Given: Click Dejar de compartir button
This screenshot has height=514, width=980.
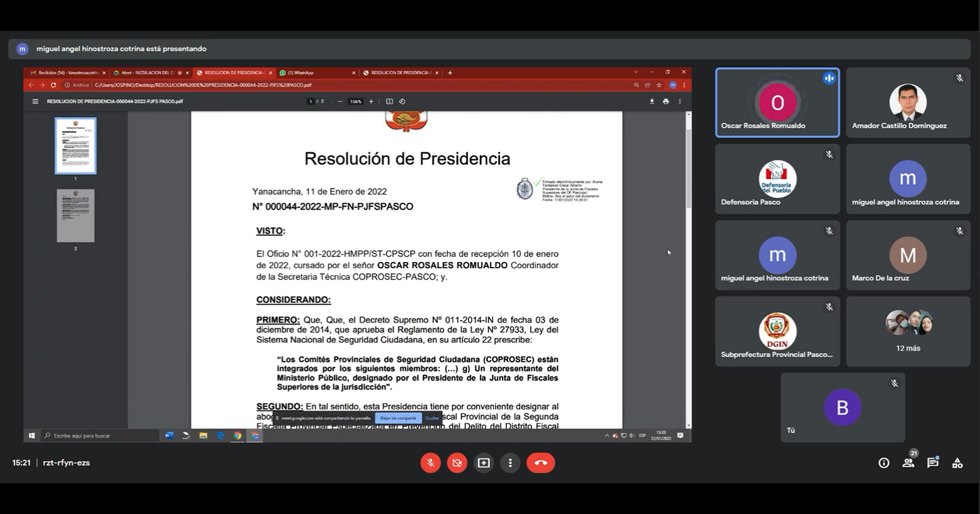Looking at the screenshot, I should pyautogui.click(x=398, y=418).
